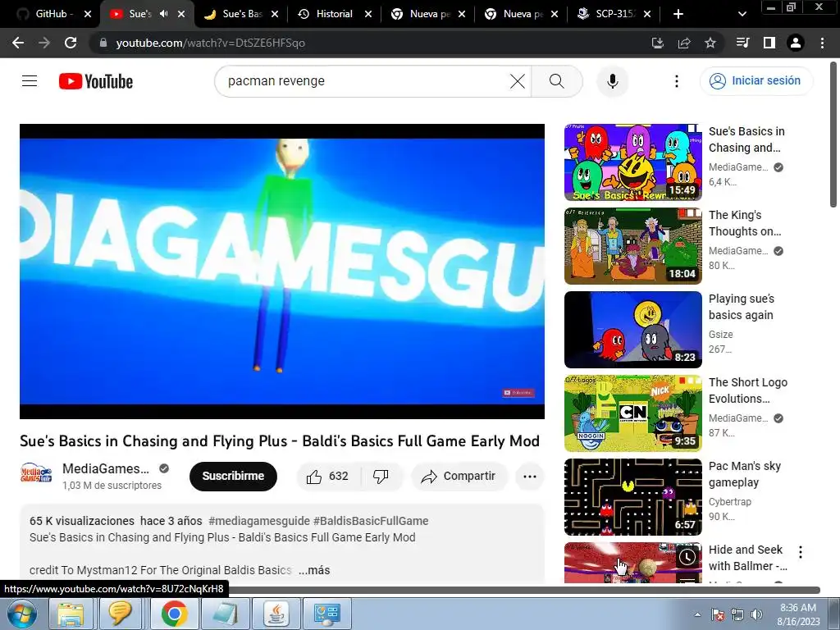
Task: Open options menu for Hide and Seek video
Action: [x=801, y=552]
